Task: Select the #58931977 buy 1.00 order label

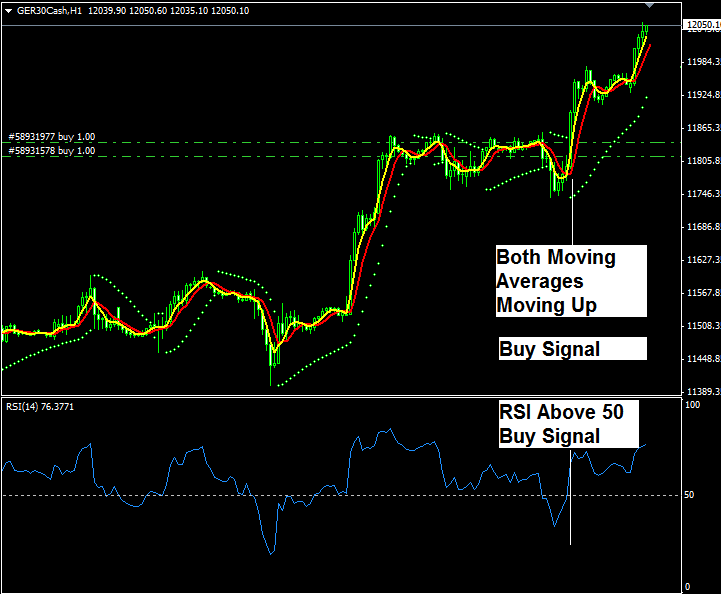Action: click(52, 137)
